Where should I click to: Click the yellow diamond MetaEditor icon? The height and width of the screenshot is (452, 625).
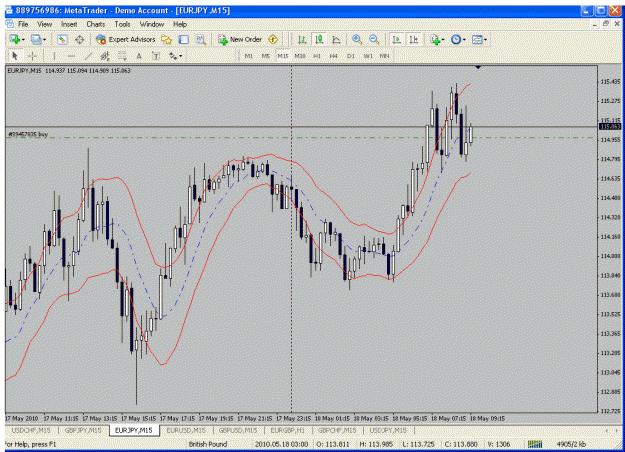click(273, 39)
